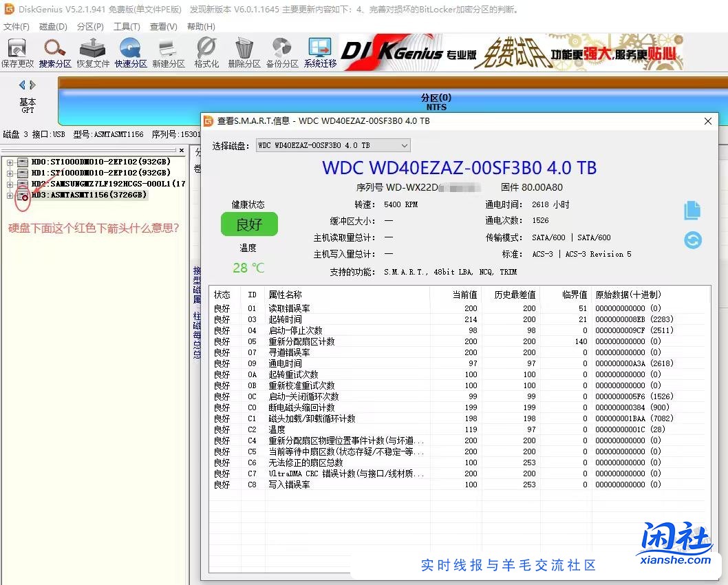Close the S.M.A.R.T. information dialog
The height and width of the screenshot is (585, 728).
708,121
